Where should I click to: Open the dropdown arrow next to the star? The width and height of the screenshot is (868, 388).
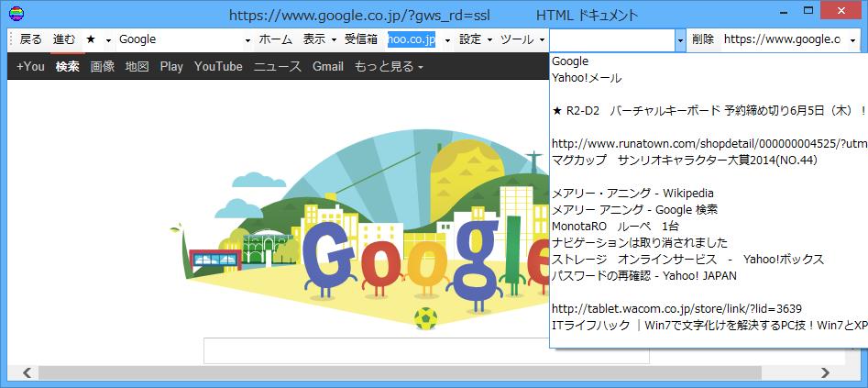click(108, 40)
